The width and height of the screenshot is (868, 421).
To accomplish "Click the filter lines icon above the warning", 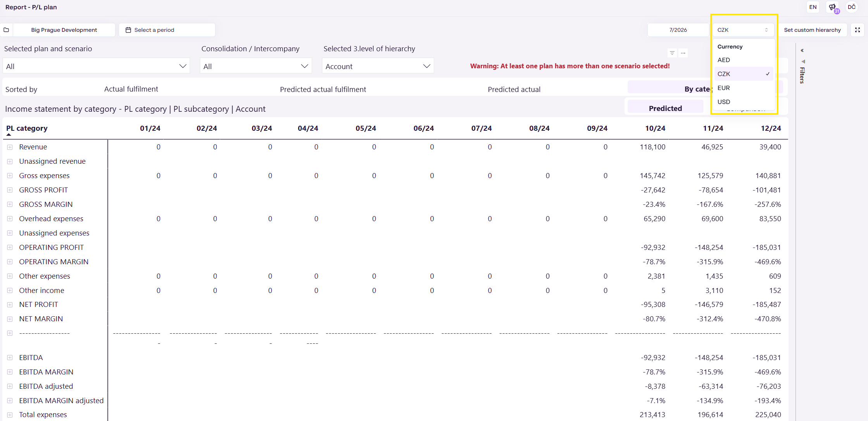I will [672, 53].
